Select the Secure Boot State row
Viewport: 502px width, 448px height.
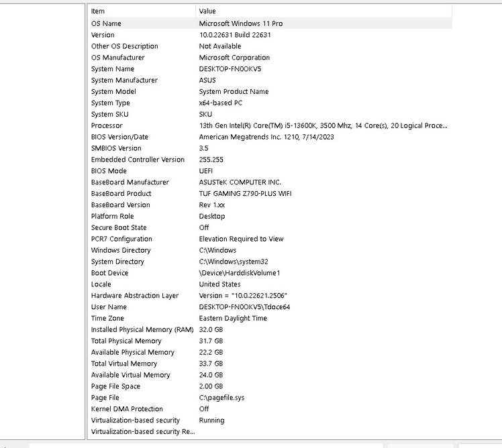(271, 227)
